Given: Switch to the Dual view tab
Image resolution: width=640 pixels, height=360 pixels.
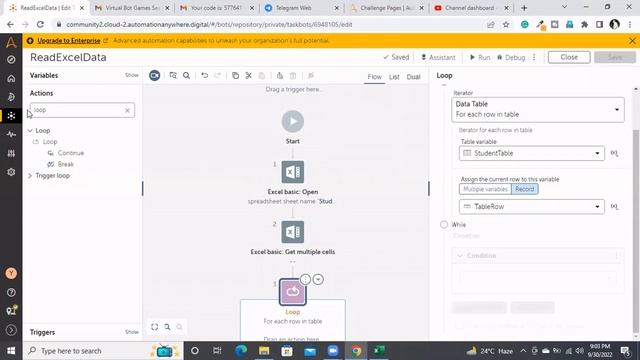Looking at the screenshot, I should click(x=413, y=77).
